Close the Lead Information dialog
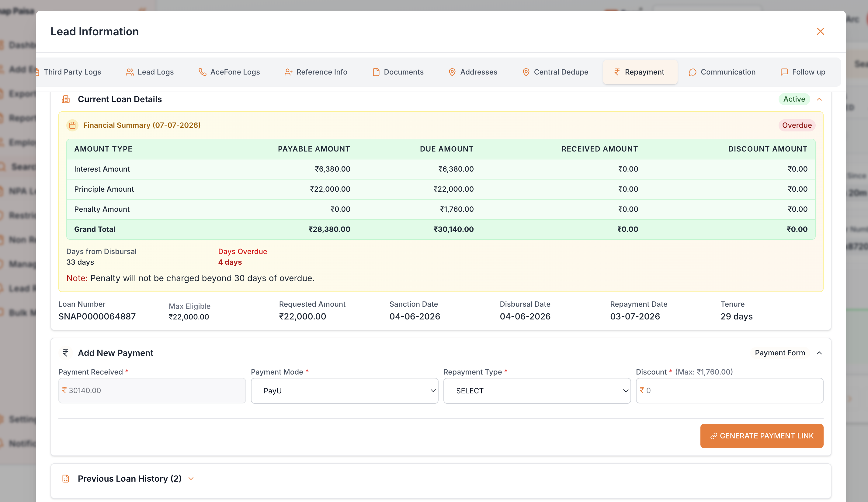This screenshot has height=502, width=868. coord(820,31)
